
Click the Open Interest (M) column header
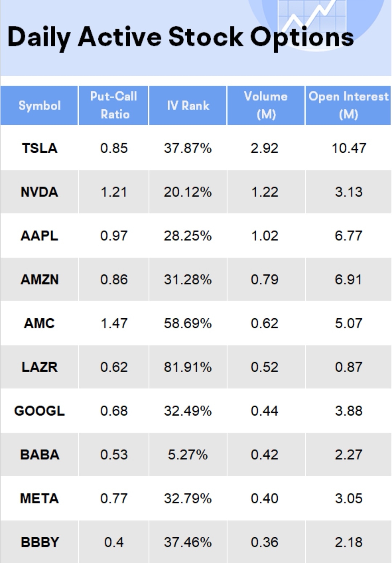(348, 105)
